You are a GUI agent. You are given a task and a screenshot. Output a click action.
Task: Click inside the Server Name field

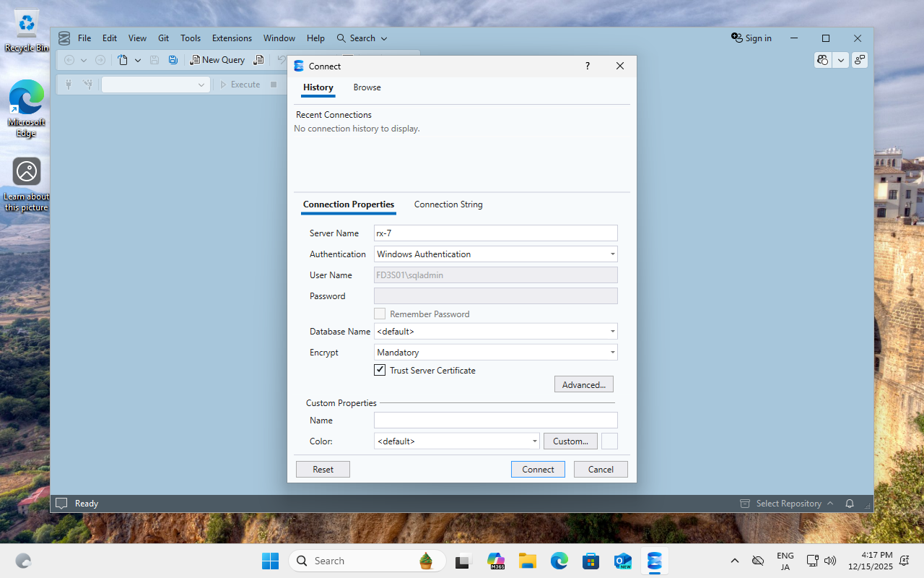tap(495, 233)
